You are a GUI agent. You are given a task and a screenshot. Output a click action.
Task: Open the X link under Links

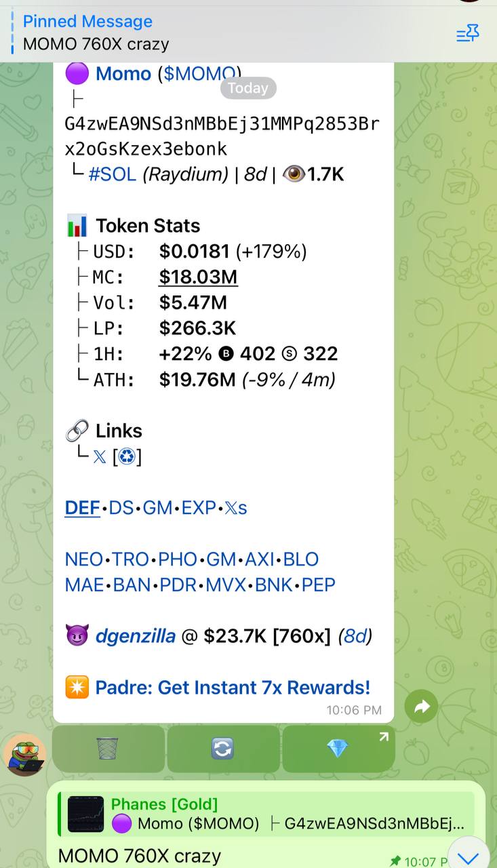coord(99,457)
